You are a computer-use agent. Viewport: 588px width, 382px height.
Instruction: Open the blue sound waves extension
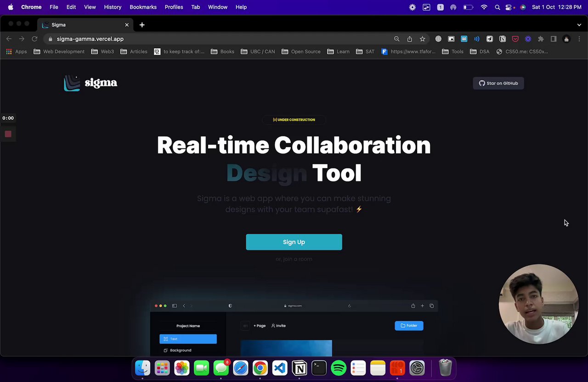pyautogui.click(x=477, y=39)
